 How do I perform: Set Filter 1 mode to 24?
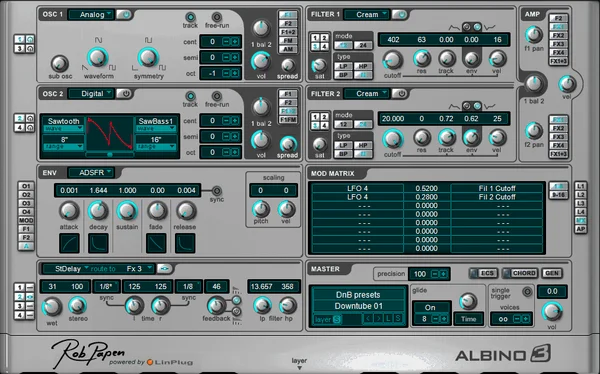[x=362, y=45]
